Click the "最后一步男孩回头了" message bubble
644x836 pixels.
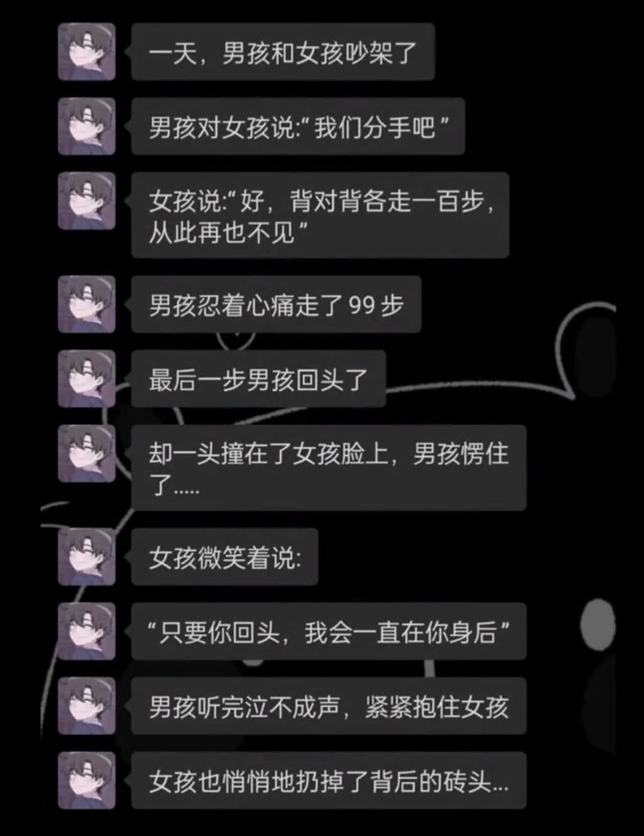tap(258, 379)
